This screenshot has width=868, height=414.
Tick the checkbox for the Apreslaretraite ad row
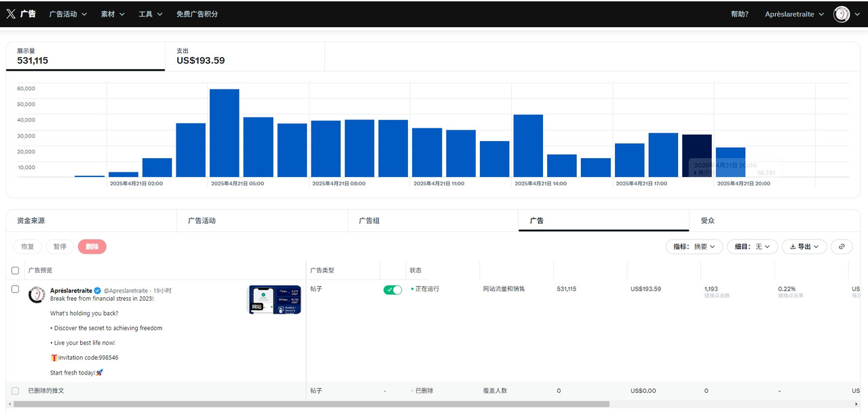tap(16, 289)
